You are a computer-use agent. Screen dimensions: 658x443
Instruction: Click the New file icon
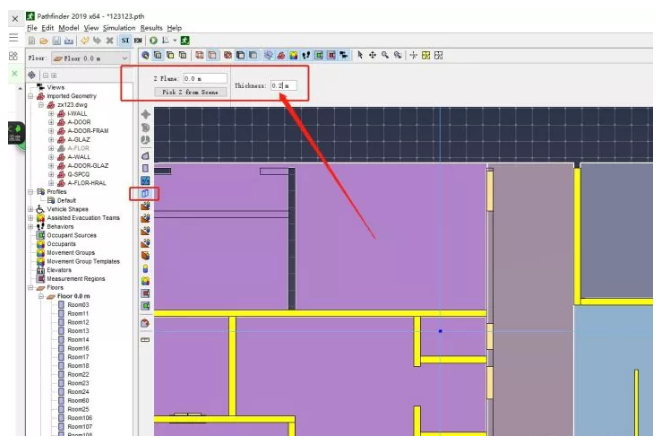31,41
